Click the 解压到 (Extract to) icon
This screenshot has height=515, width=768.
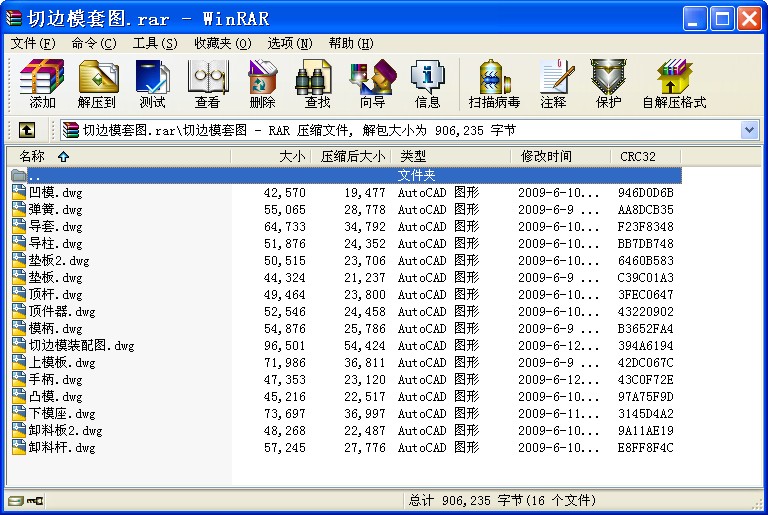pos(97,83)
